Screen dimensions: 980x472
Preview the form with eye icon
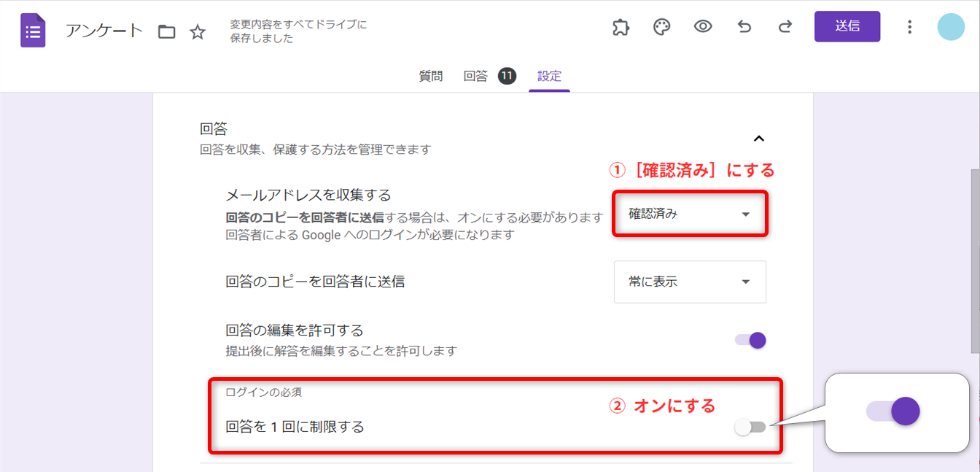[703, 27]
